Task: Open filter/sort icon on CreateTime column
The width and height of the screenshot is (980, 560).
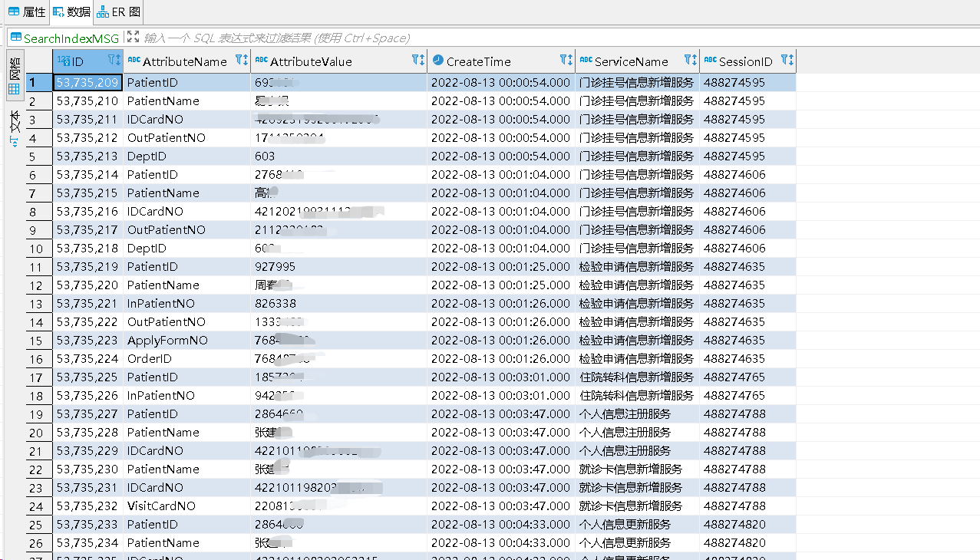Action: 566,61
